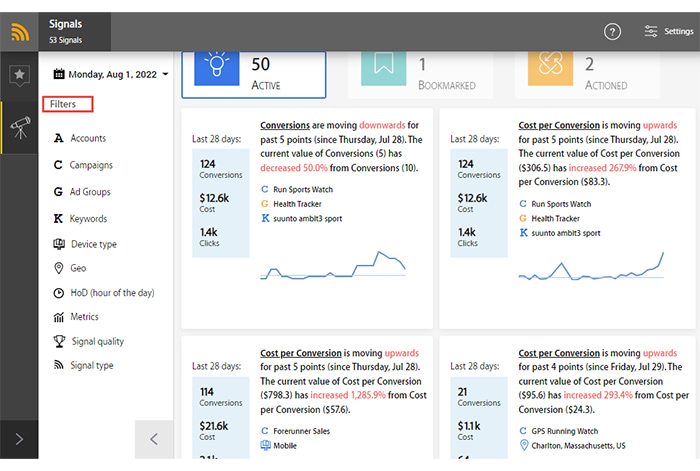700x471 pixels.
Task: Select the telescope explore sidebar icon
Action: pos(20,128)
